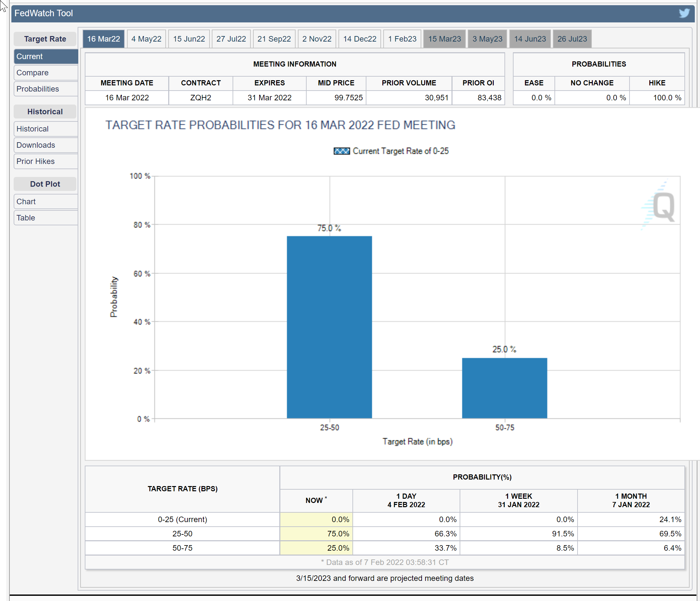Click the Current Target Rate legend swatch
The height and width of the screenshot is (601, 700).
(341, 151)
